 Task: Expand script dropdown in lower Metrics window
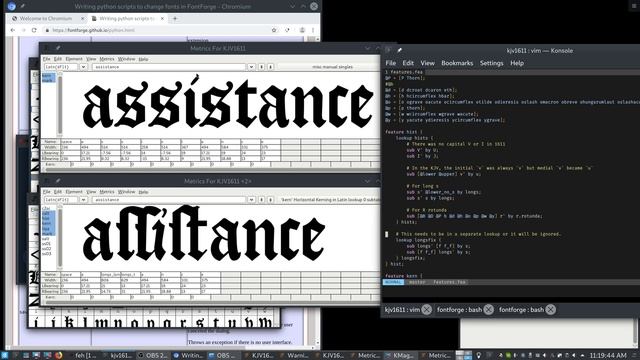(83, 200)
